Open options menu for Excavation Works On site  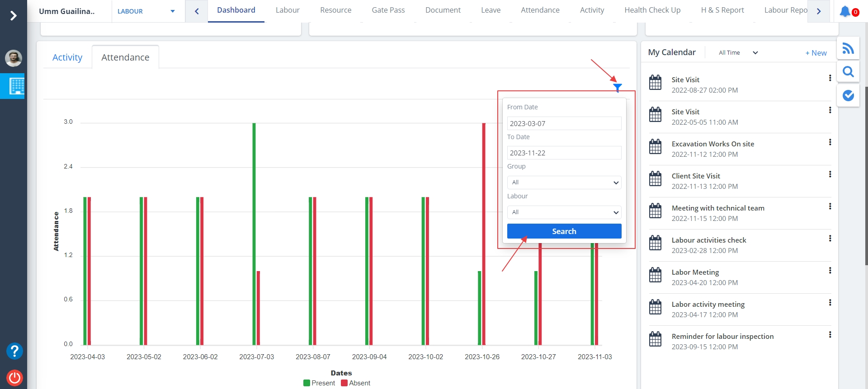(830, 142)
